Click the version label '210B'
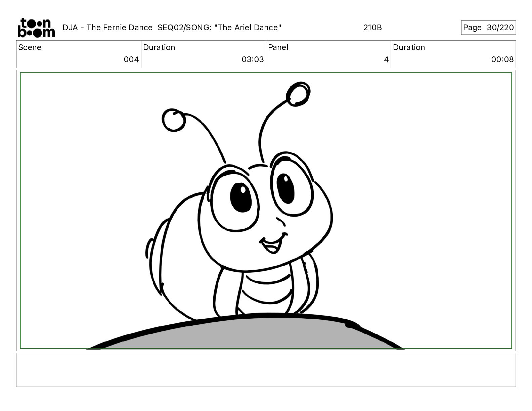The height and width of the screenshot is (411, 532). pyautogui.click(x=372, y=28)
